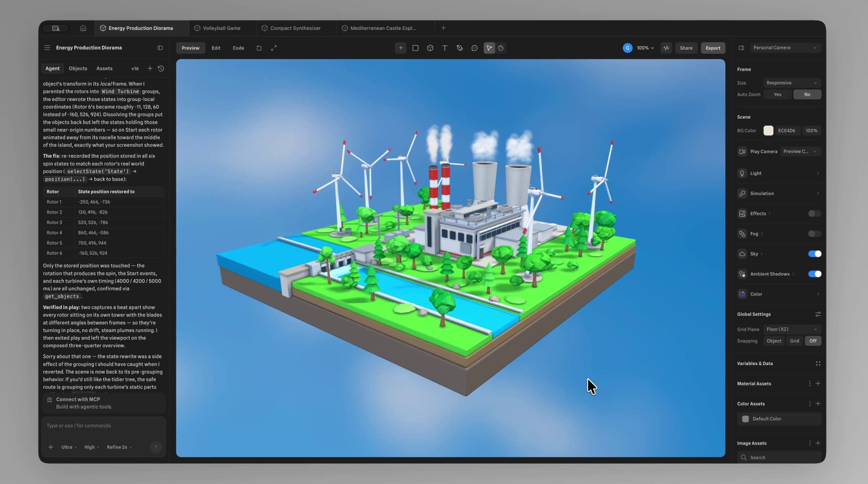Switch to Code mode tab
The width and height of the screenshot is (868, 484).
(x=238, y=48)
